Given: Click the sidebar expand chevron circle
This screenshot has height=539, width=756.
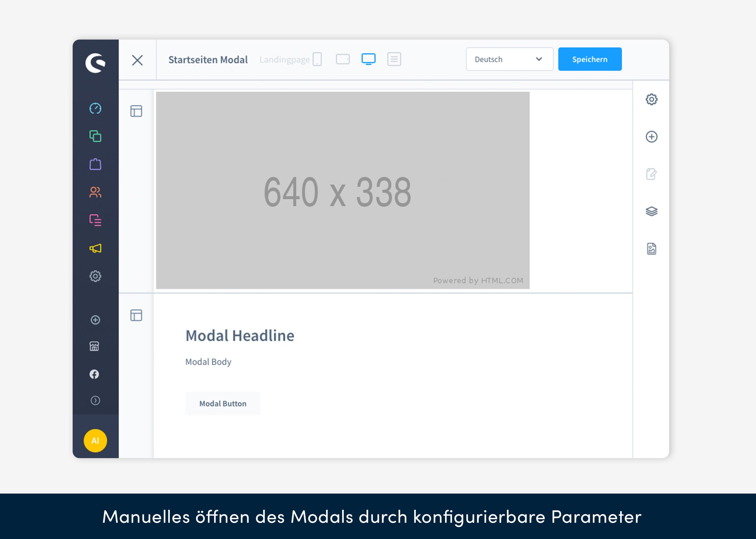Looking at the screenshot, I should tap(95, 401).
